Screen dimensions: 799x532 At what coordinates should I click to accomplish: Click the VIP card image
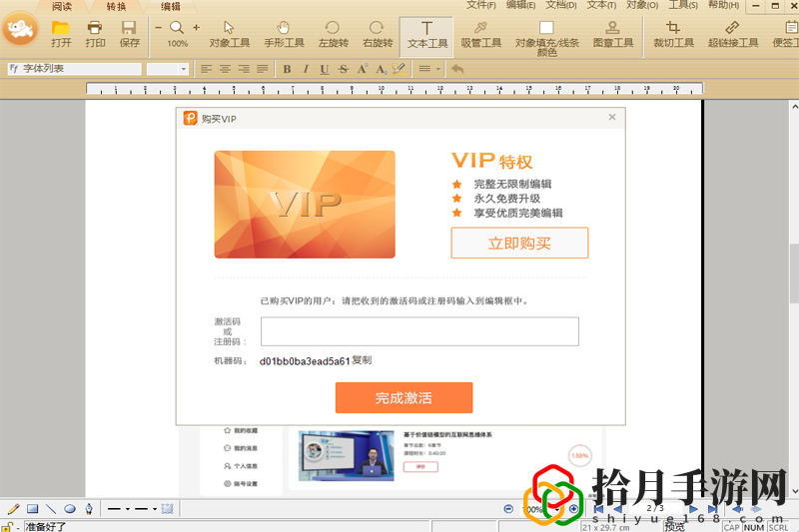(x=305, y=205)
